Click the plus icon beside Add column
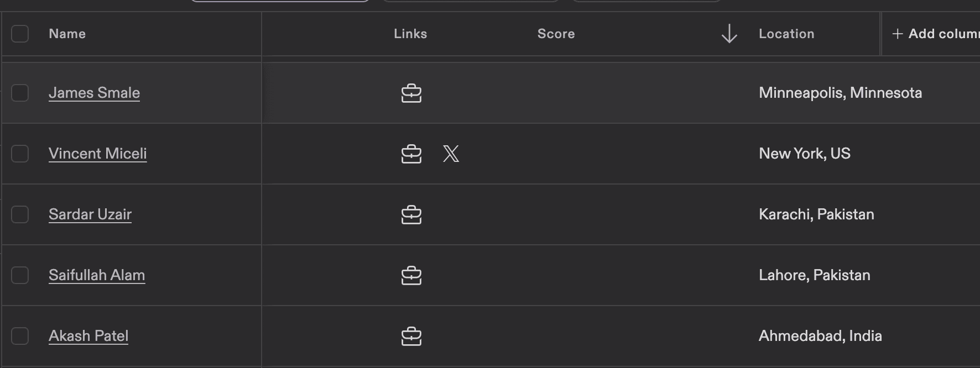This screenshot has height=368, width=980. click(897, 34)
